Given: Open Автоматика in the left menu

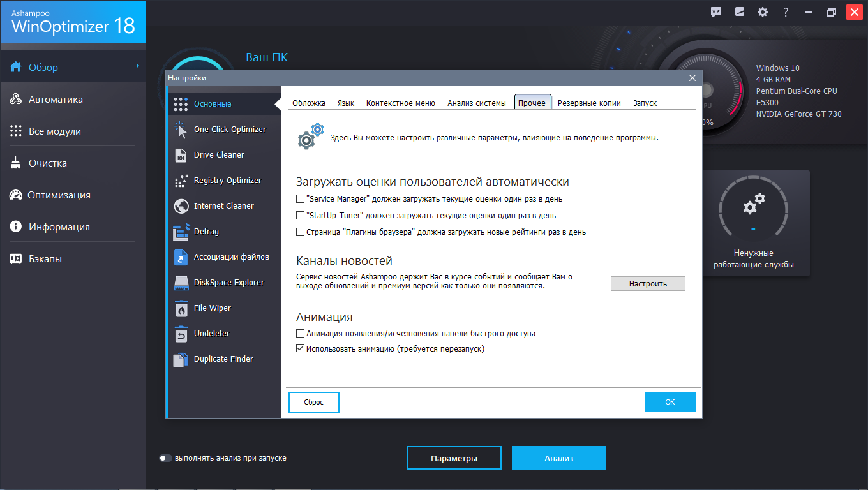Looking at the screenshot, I should tap(56, 100).
